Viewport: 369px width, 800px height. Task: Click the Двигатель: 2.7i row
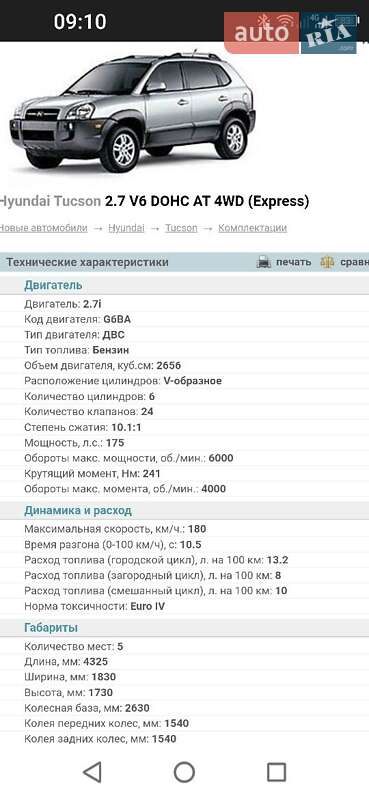[x=184, y=304]
